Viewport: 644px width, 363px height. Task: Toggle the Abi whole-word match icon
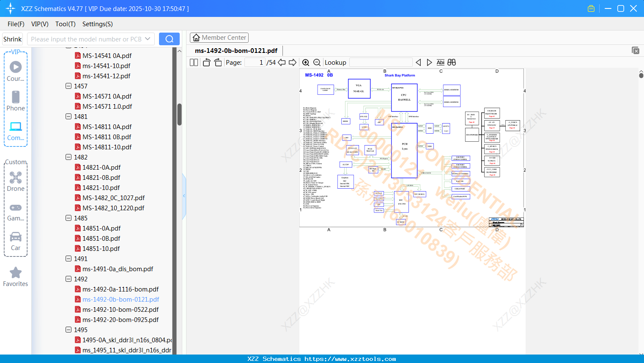[440, 62]
